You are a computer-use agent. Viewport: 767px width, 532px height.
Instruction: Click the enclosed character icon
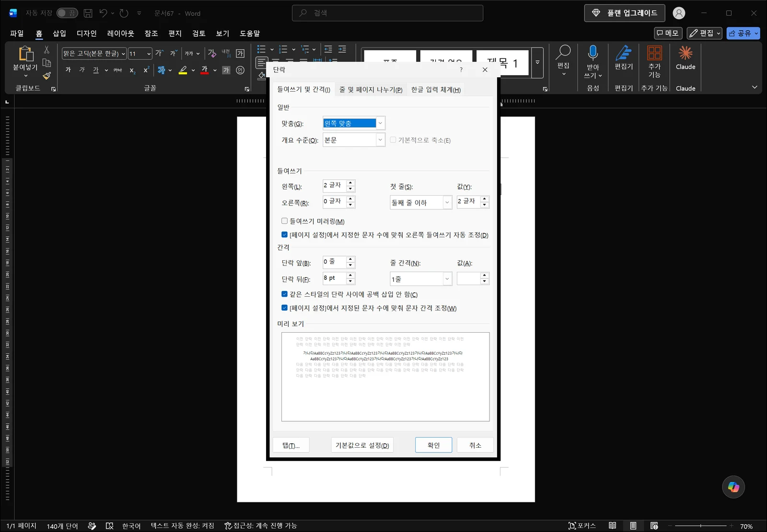click(x=240, y=70)
